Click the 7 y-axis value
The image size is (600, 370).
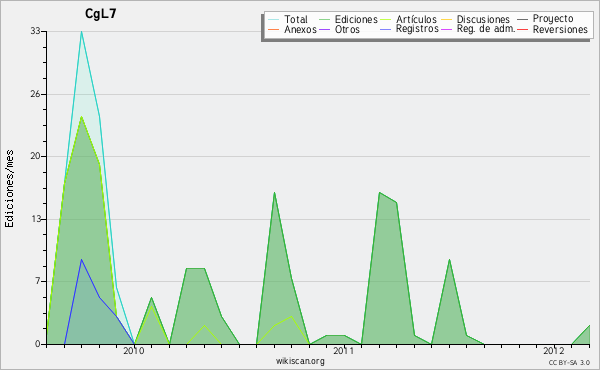tap(38, 281)
